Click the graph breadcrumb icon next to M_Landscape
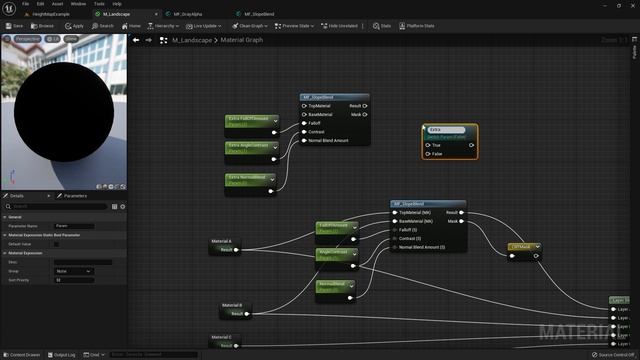This screenshot has height=360, width=640. 163,40
